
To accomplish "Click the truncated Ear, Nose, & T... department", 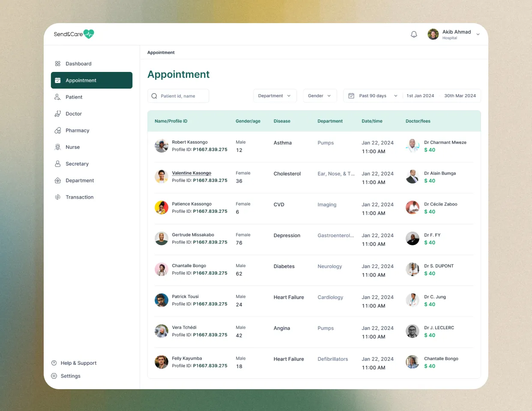I will (336, 174).
